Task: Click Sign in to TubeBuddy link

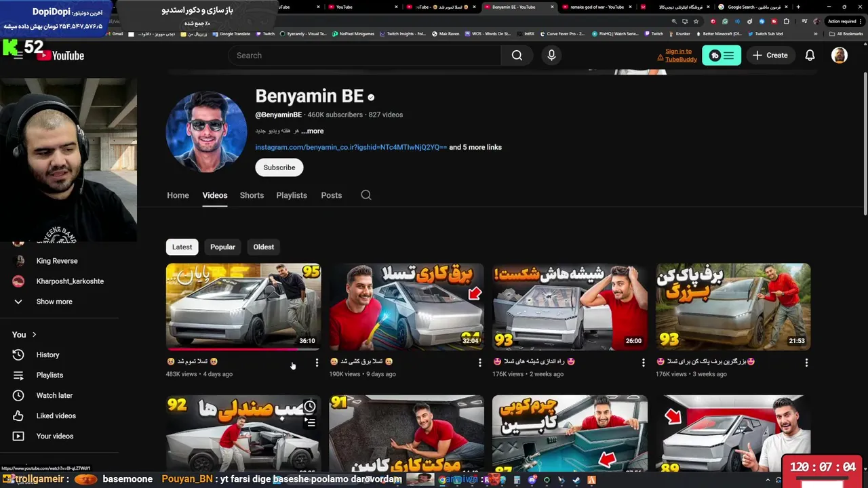Action: pyautogui.click(x=681, y=56)
